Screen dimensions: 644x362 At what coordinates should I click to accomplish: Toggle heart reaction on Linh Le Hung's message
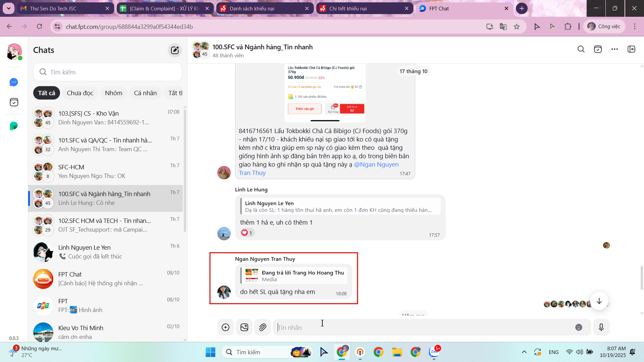pyautogui.click(x=247, y=233)
